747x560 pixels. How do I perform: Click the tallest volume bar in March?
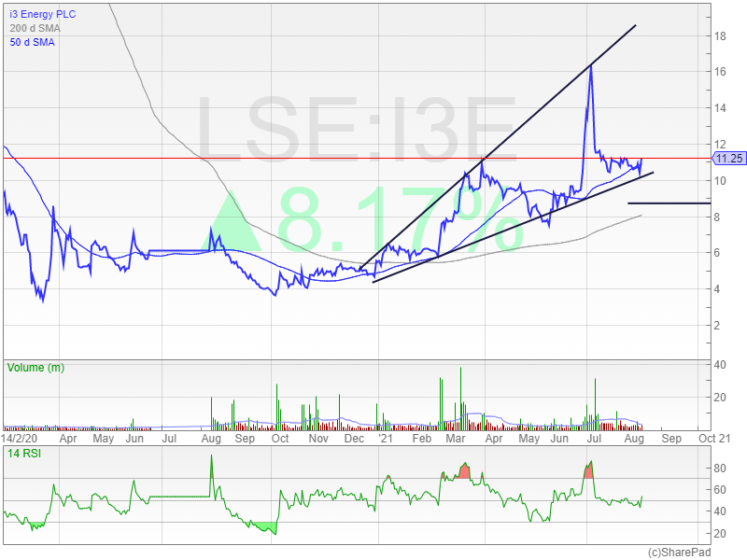pyautogui.click(x=460, y=399)
